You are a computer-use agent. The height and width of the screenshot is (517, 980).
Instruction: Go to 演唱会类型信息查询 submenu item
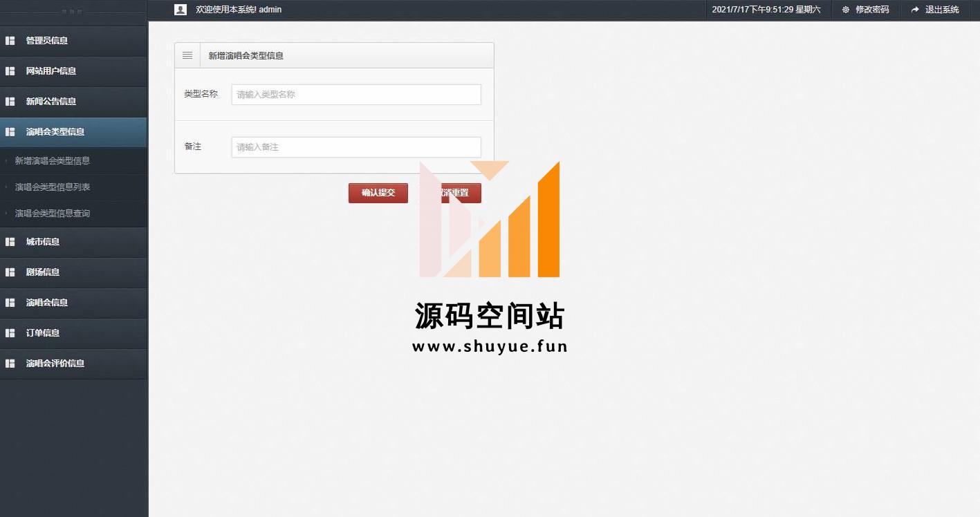53,214
